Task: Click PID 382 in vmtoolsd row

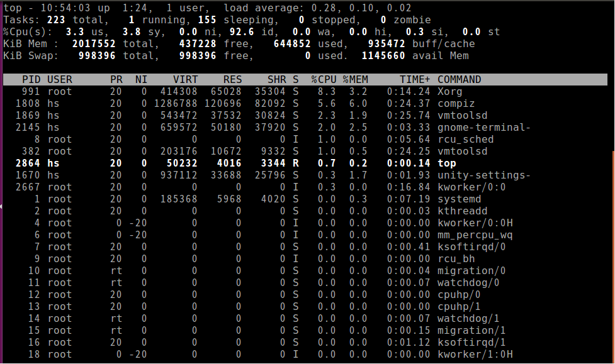Action: 31,152
